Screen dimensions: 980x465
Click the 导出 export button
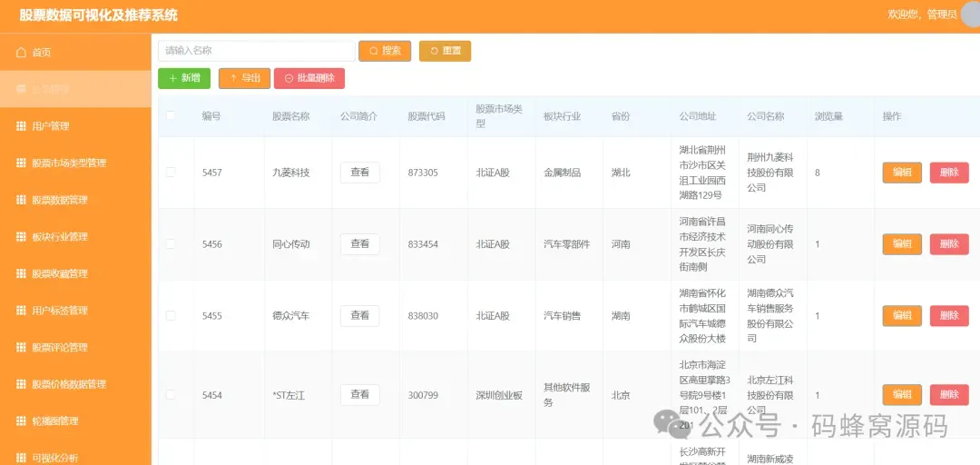coord(244,78)
